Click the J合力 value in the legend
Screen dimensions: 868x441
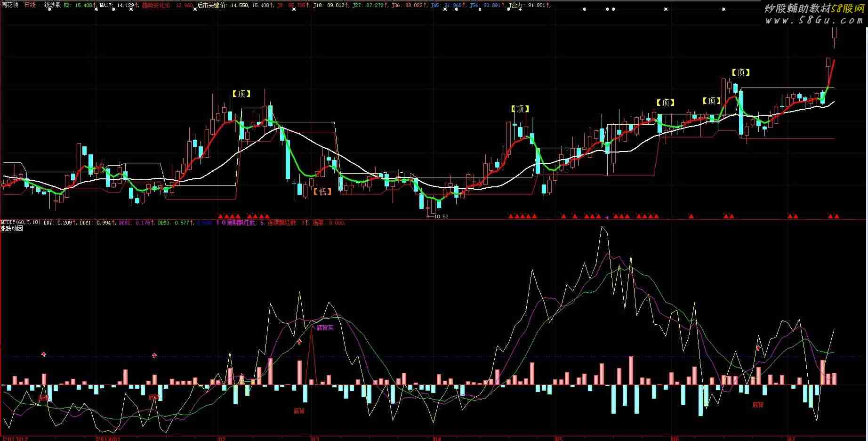(x=530, y=5)
